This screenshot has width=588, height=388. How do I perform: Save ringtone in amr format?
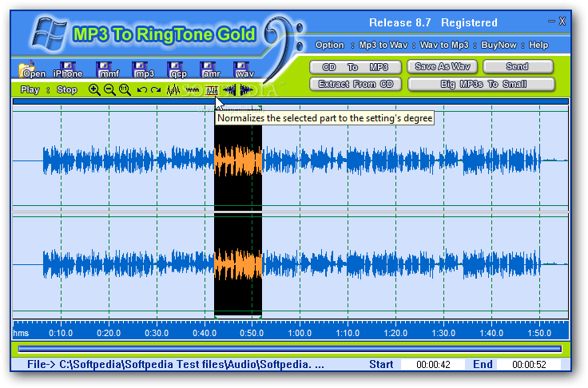[x=210, y=69]
